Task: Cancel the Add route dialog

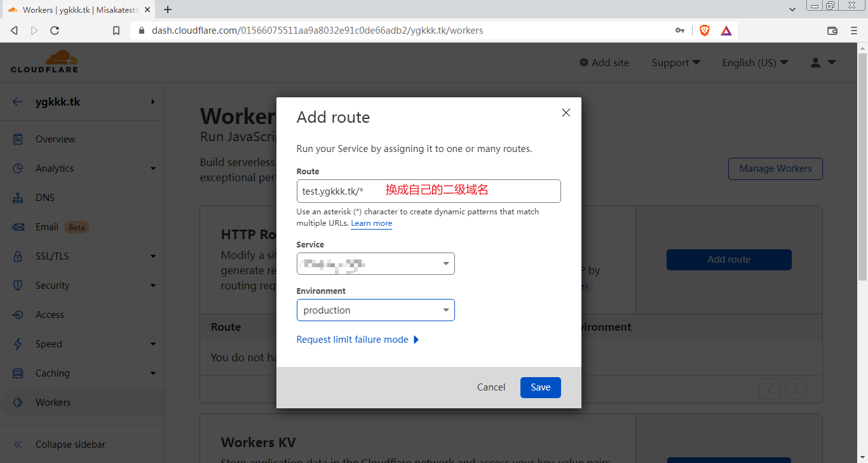Action: [x=491, y=387]
